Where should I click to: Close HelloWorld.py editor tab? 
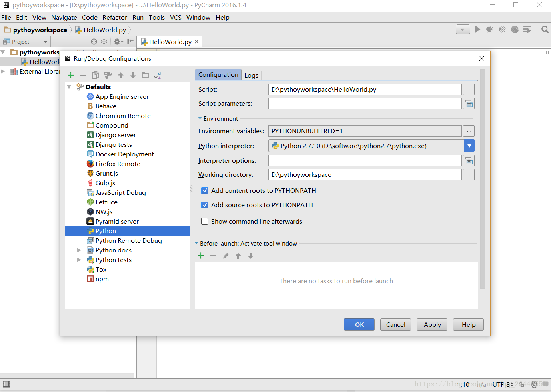(196, 42)
